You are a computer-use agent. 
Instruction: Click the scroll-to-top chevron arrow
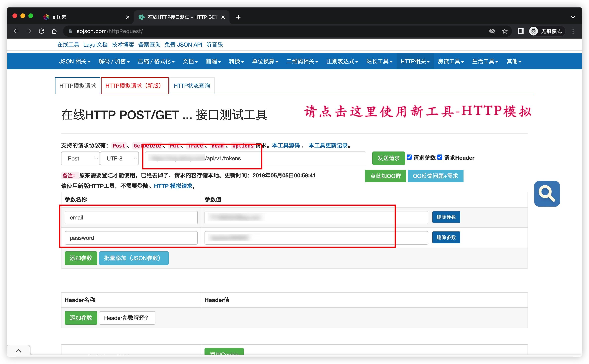tap(18, 350)
